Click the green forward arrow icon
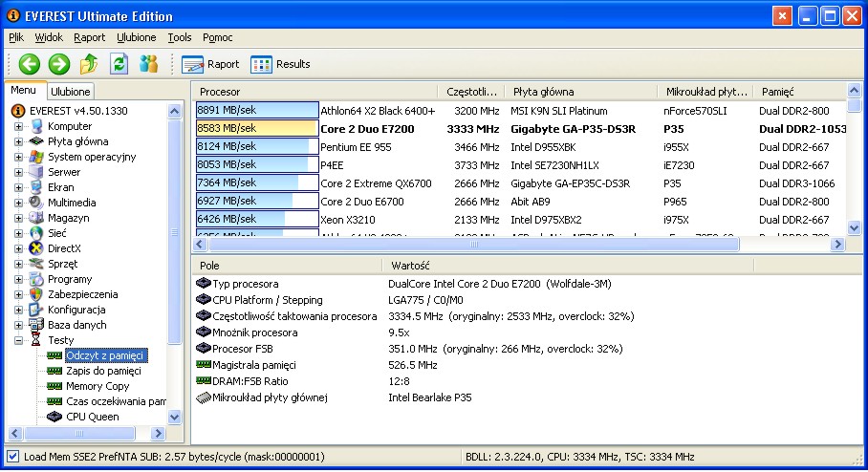The width and height of the screenshot is (868, 472). (x=59, y=64)
